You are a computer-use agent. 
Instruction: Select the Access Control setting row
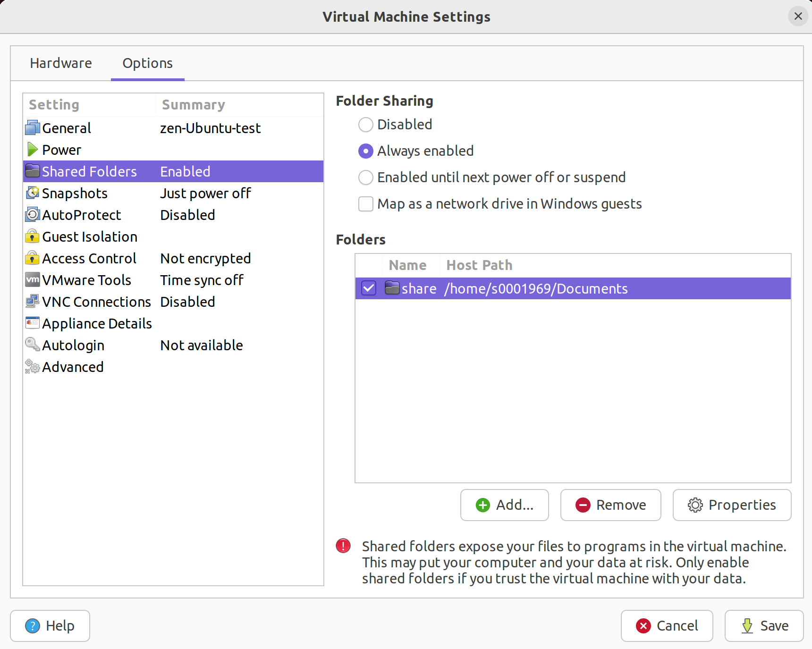pos(173,258)
